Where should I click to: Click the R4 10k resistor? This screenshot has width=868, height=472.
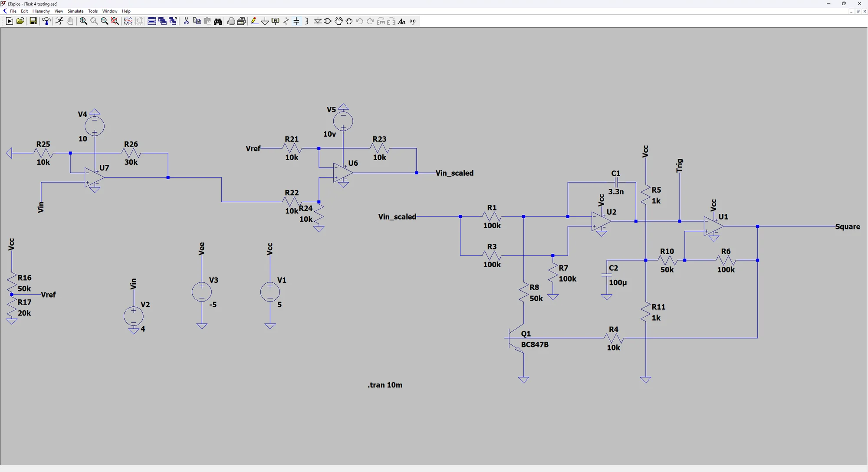pyautogui.click(x=613, y=338)
